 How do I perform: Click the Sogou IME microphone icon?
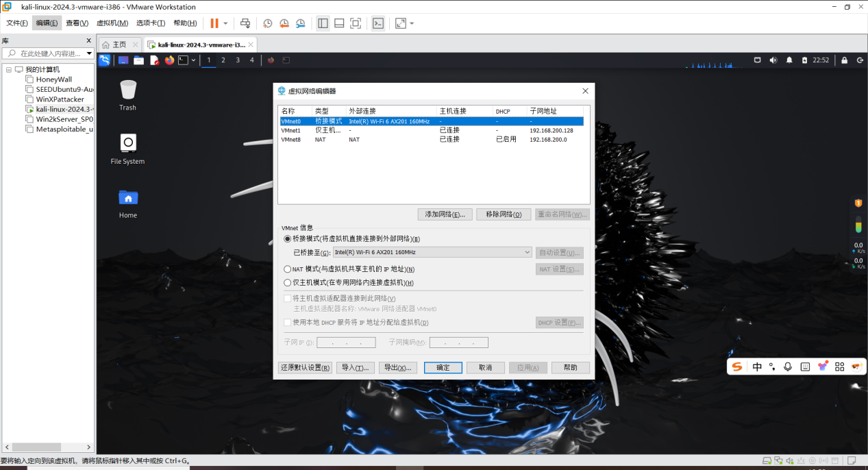[x=788, y=367]
